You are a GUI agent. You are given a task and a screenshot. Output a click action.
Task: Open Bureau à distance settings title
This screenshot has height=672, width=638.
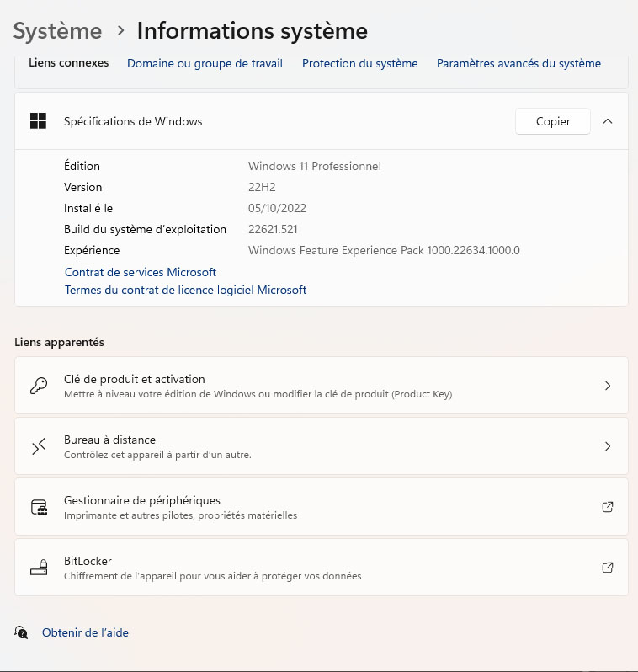coord(109,440)
